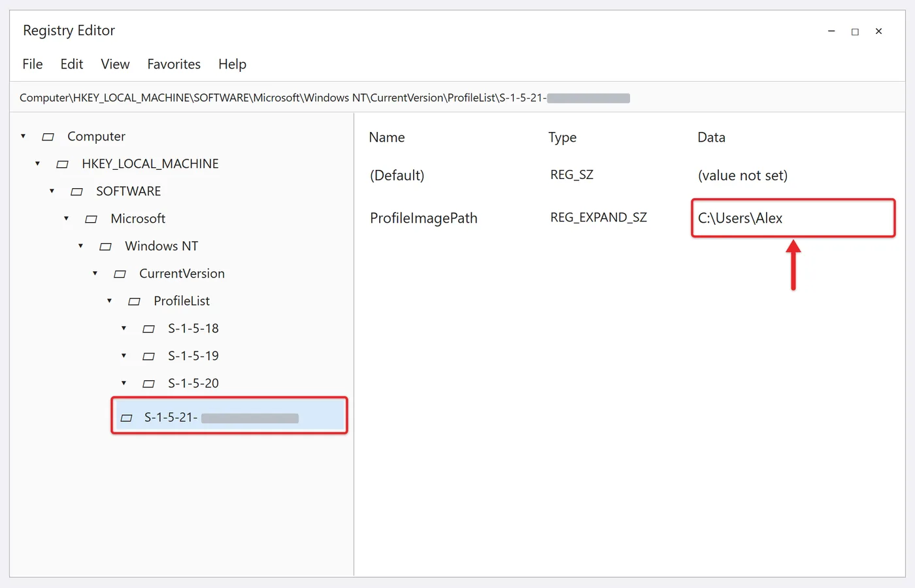Image resolution: width=915 pixels, height=588 pixels.
Task: Collapse the HKEY_LOCAL_MACHINE node arrow
Action: coord(37,163)
